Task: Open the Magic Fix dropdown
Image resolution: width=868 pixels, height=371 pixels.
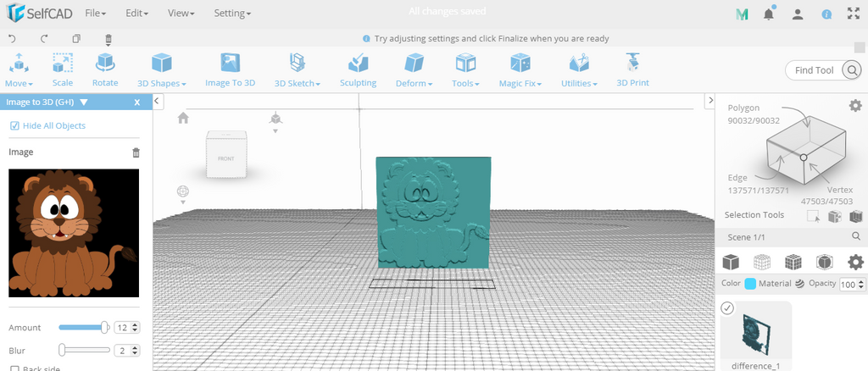Action: 520,69
